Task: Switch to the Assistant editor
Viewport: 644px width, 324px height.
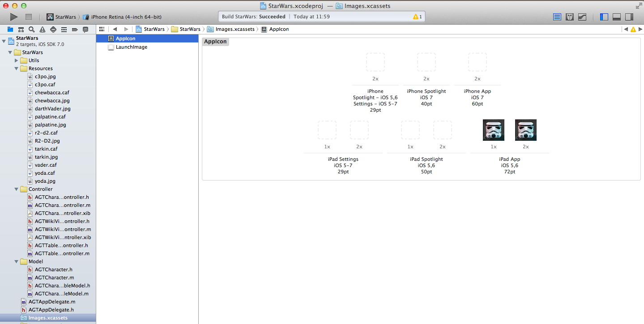Action: click(569, 17)
